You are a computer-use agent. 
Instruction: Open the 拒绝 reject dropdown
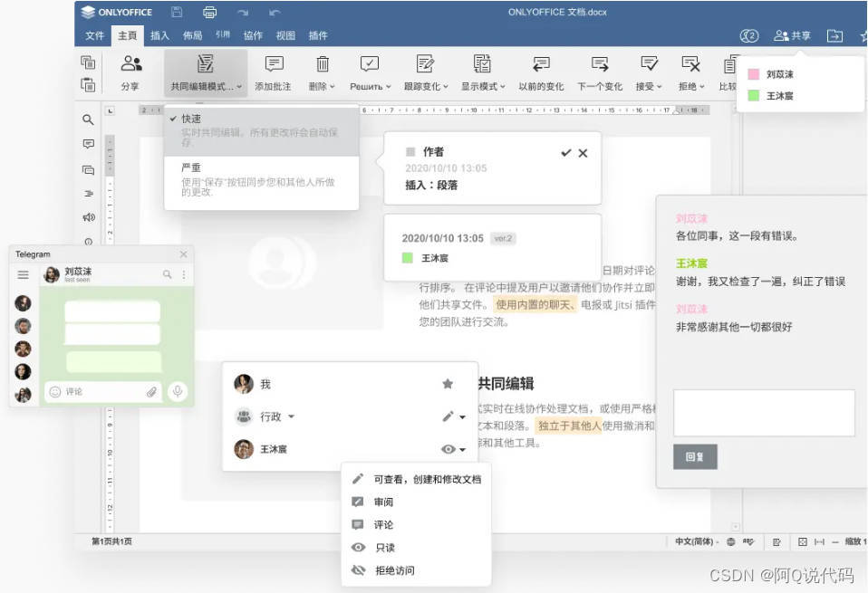pos(690,72)
